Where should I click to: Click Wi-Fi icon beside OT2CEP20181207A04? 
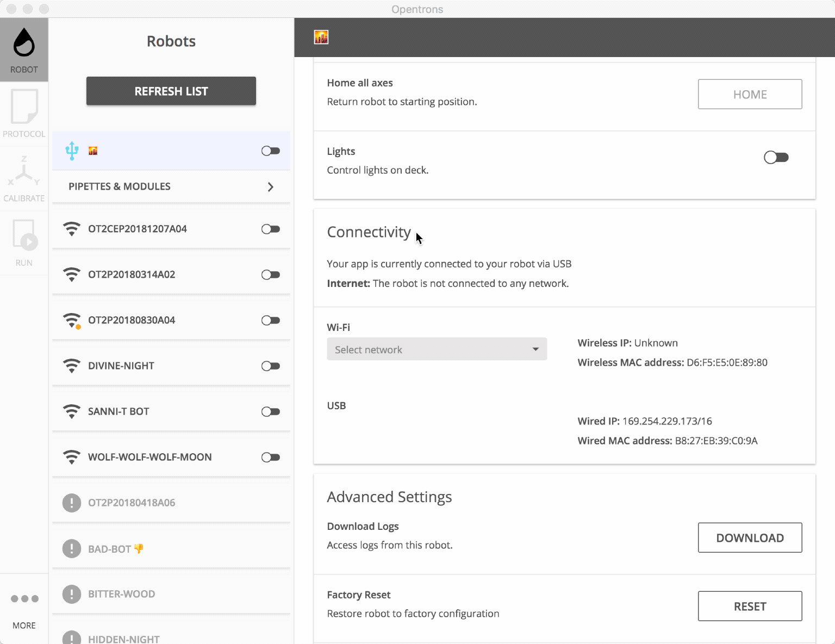click(71, 229)
